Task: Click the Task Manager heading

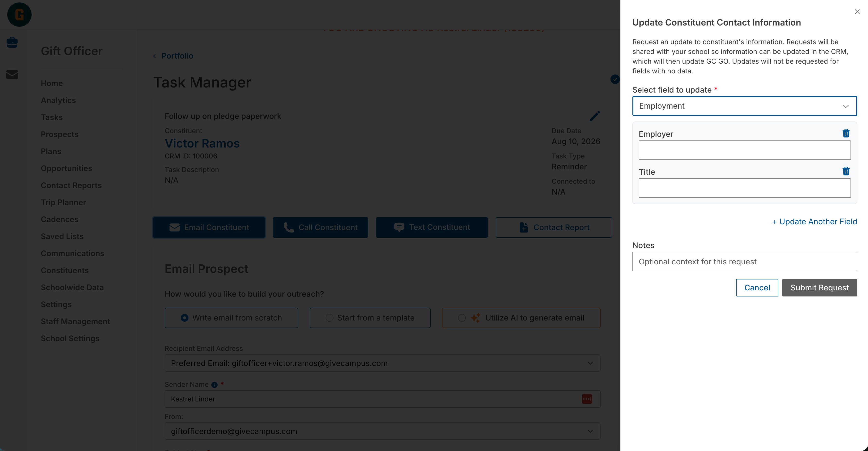Action: click(x=202, y=83)
